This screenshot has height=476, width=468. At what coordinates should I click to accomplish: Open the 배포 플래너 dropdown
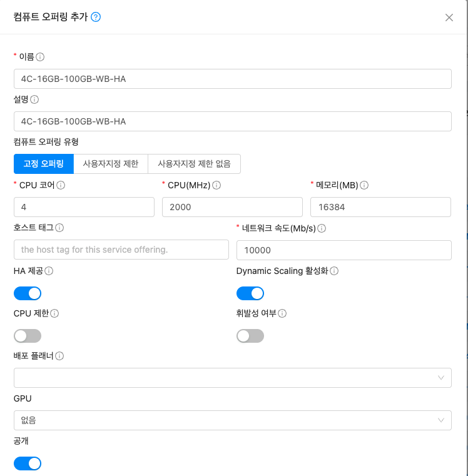pyautogui.click(x=232, y=378)
